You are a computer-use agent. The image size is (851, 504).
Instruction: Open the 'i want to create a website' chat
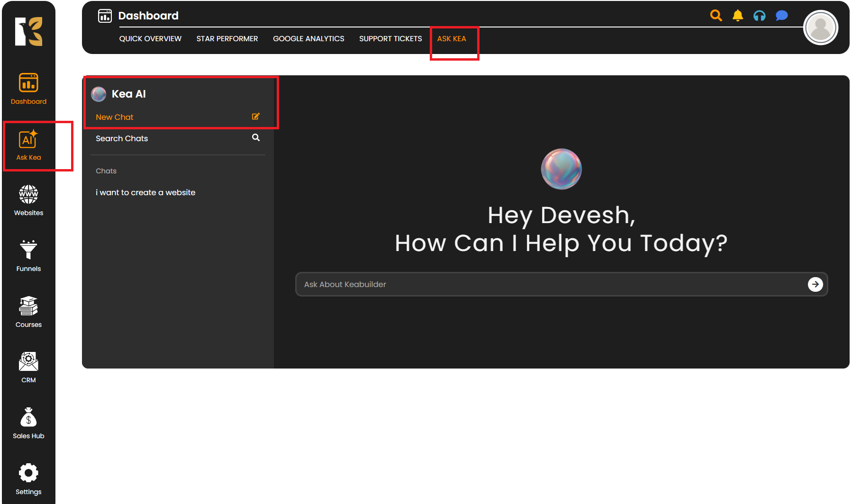pyautogui.click(x=145, y=192)
